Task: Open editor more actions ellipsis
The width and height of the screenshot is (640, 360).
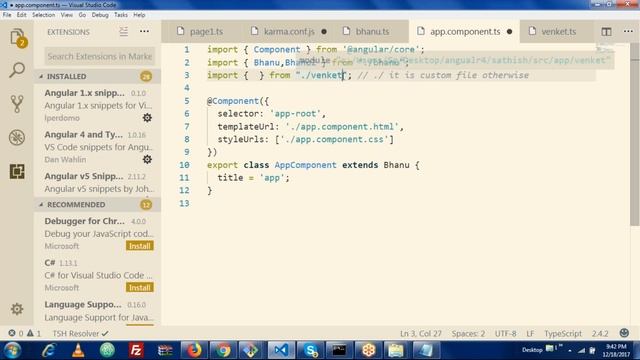Action: [628, 31]
